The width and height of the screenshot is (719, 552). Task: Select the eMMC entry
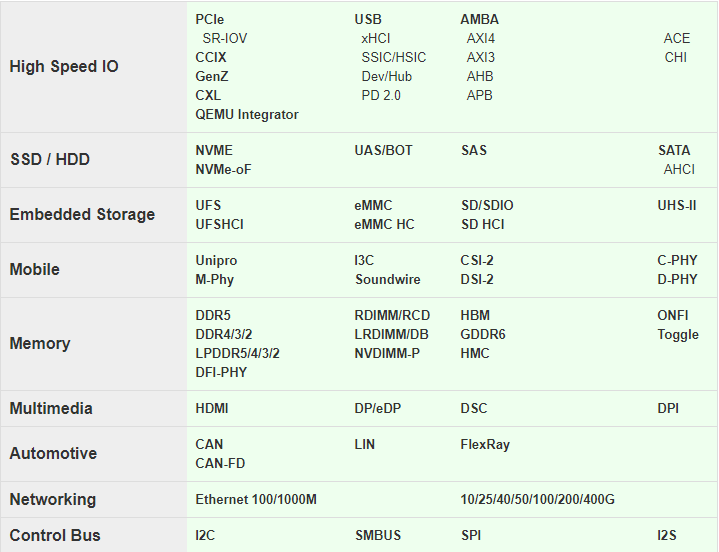(374, 205)
